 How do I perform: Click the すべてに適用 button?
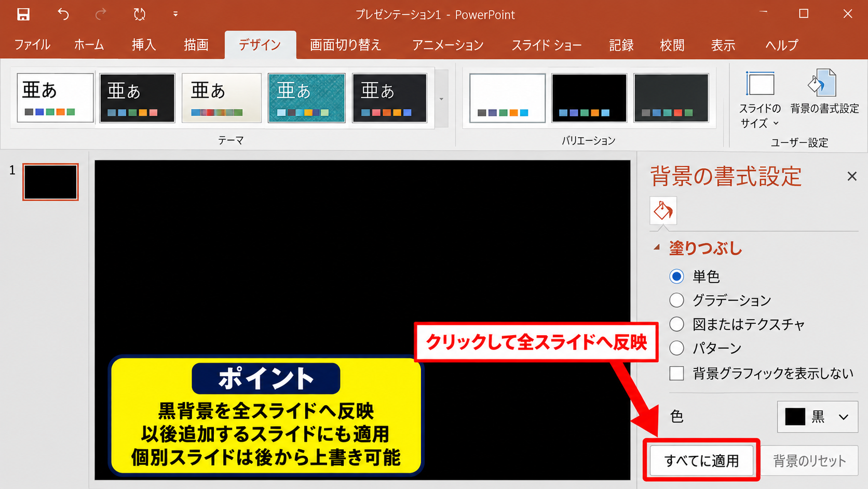coord(701,460)
